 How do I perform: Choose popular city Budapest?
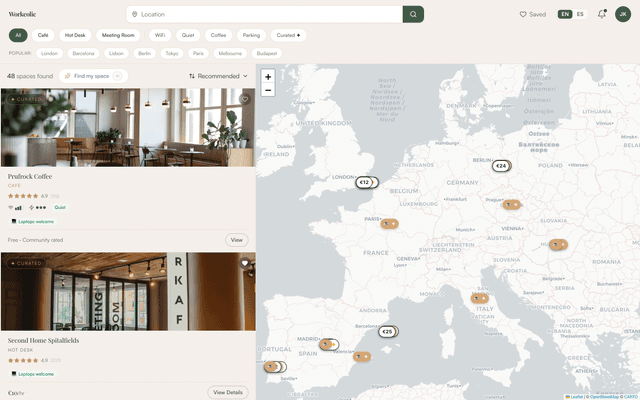point(267,53)
